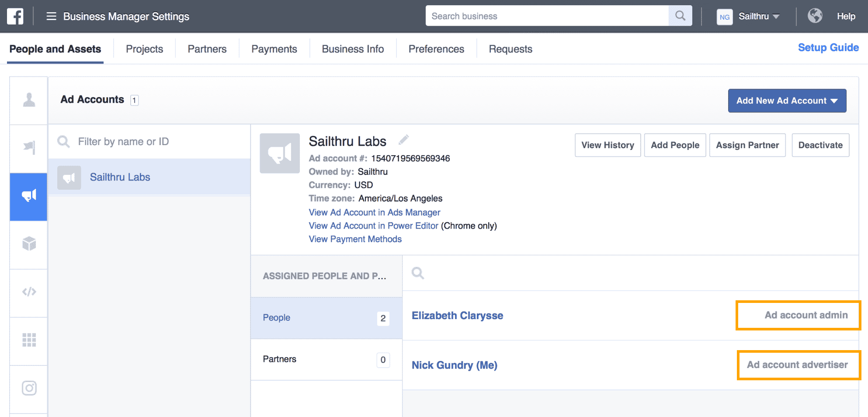Screen dimensions: 868x417
Task: Open the hamburger menu beside Business Manager Settings
Action: [51, 16]
